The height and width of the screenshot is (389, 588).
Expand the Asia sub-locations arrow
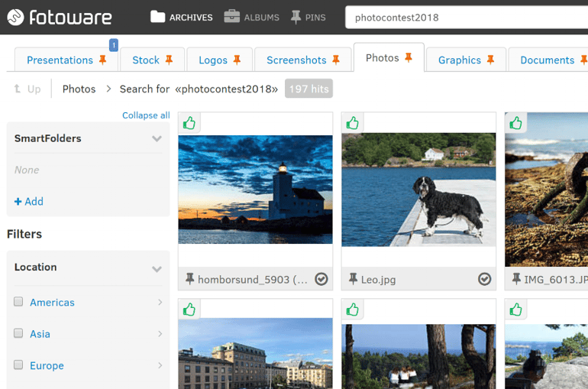coord(160,333)
